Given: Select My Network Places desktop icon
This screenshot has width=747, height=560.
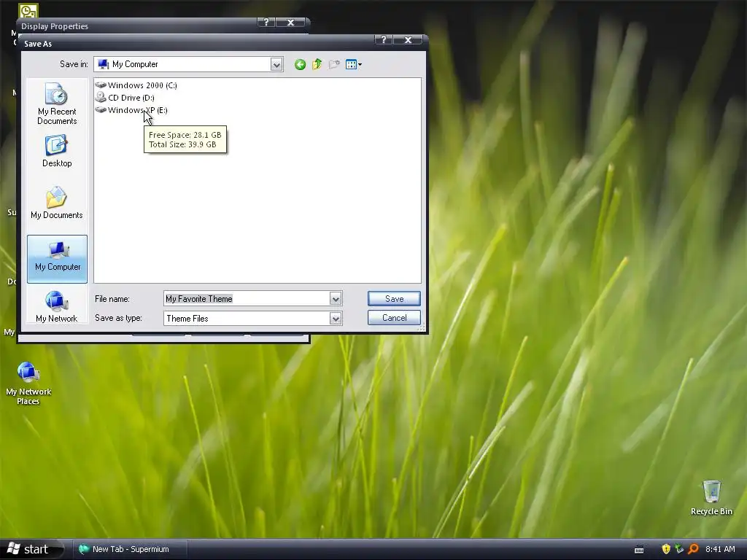Looking at the screenshot, I should [x=28, y=384].
